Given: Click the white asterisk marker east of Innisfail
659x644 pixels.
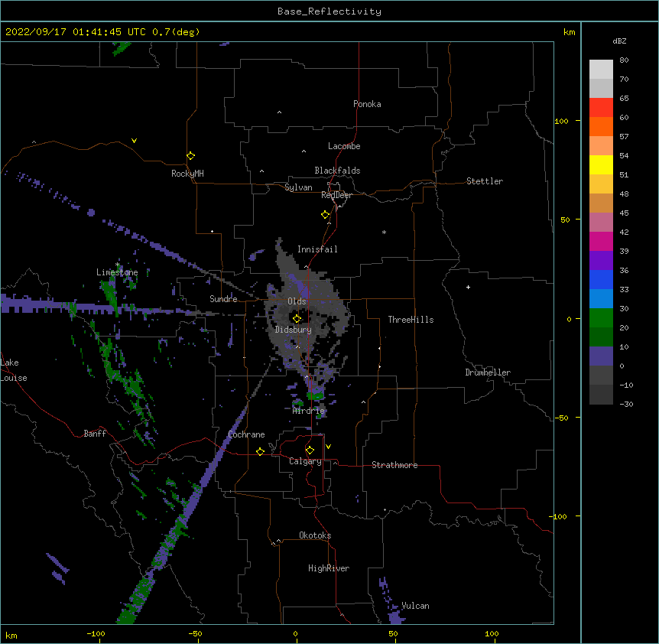Looking at the screenshot, I should [x=384, y=232].
